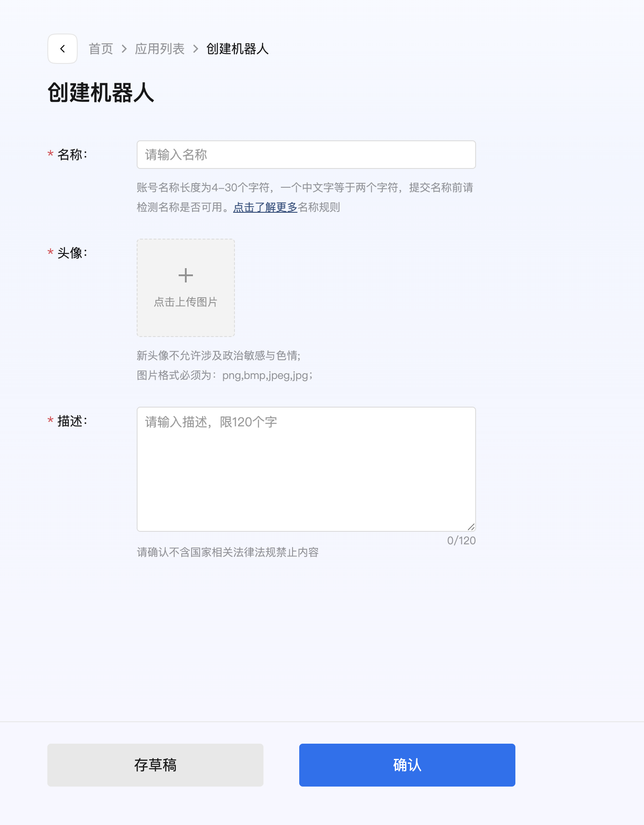This screenshot has height=825, width=644.
Task: Click the textarea resize handle
Action: coord(471,527)
